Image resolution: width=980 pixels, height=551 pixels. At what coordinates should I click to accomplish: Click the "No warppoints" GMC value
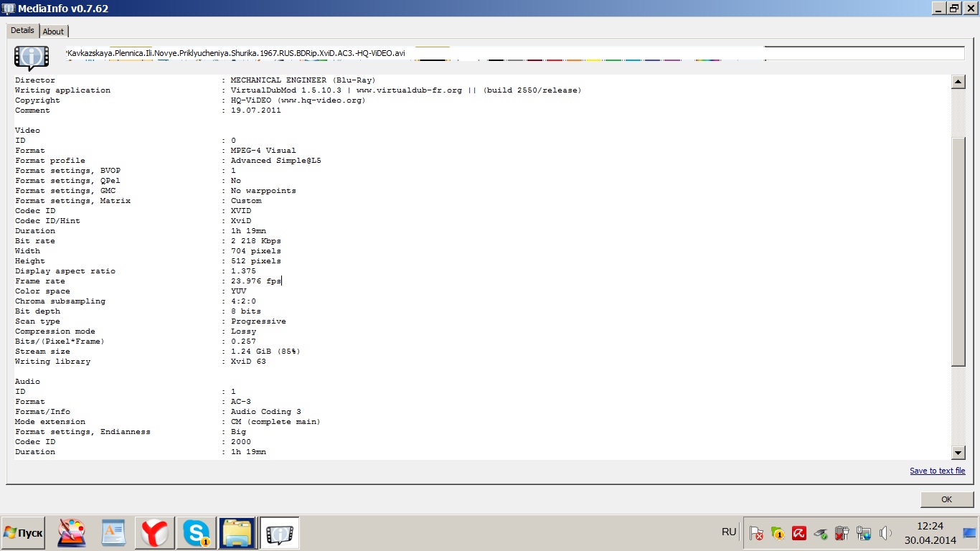tap(263, 191)
